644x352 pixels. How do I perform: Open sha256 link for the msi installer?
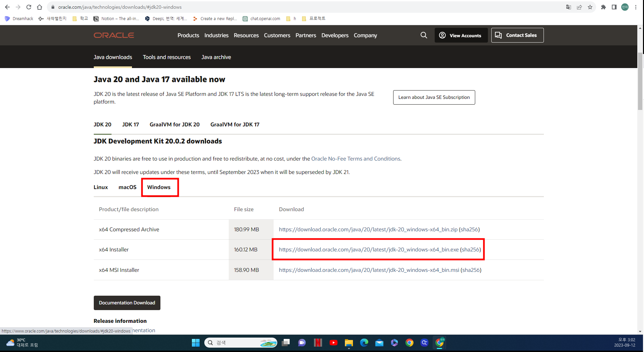(x=471, y=270)
